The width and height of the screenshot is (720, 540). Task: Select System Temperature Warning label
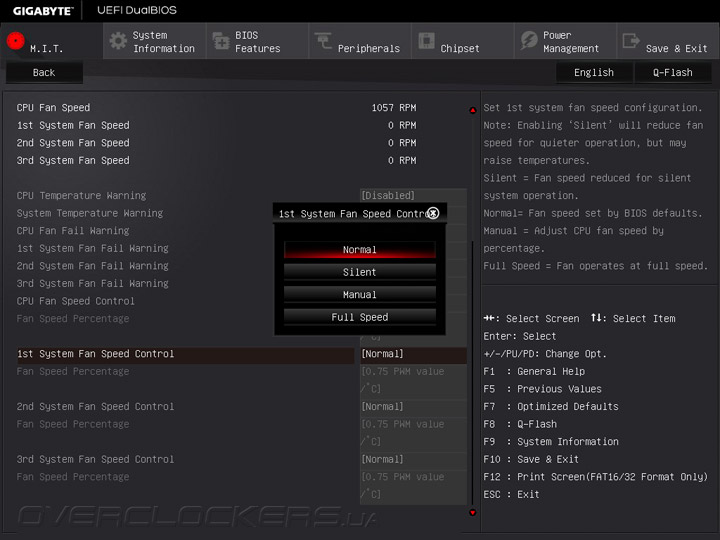pos(90,214)
